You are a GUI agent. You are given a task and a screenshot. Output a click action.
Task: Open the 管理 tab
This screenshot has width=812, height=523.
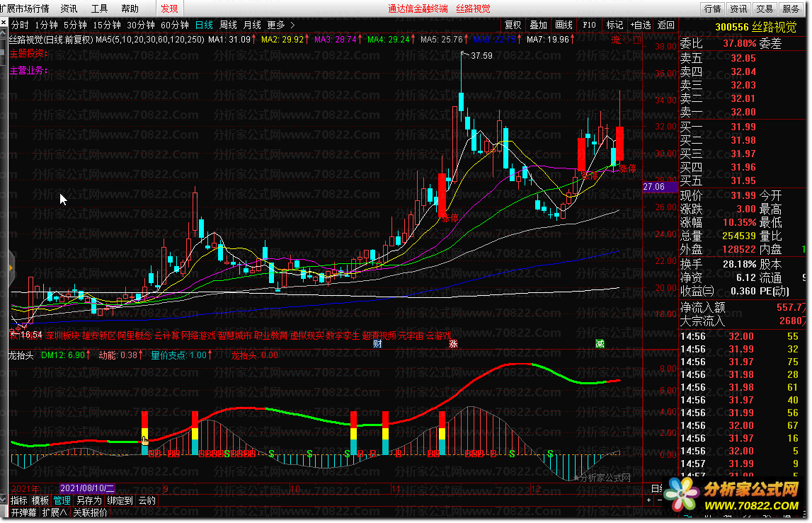click(x=62, y=501)
